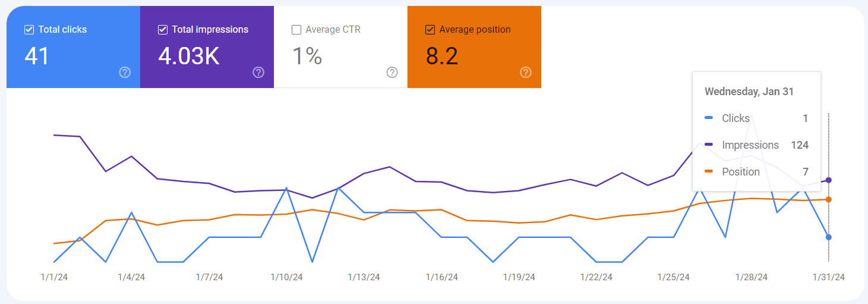The image size is (868, 304).
Task: Click the purple Impressions point on Jan 31
Action: click(828, 180)
